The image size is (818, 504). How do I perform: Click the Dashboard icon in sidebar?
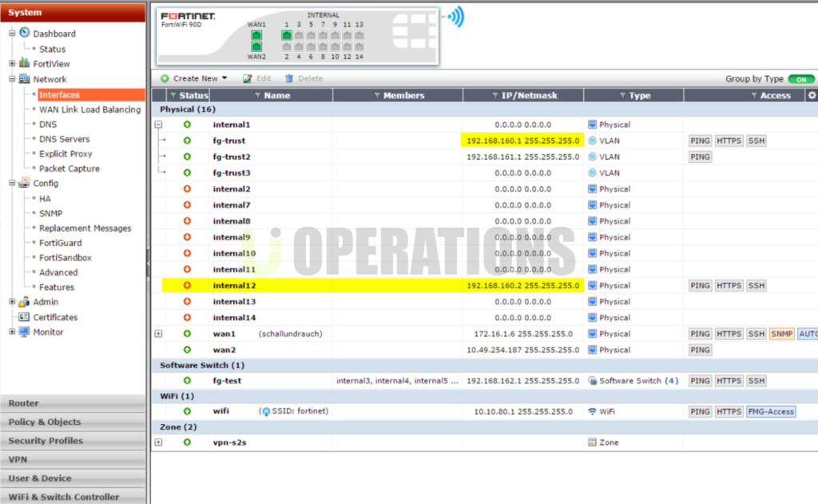click(x=25, y=33)
